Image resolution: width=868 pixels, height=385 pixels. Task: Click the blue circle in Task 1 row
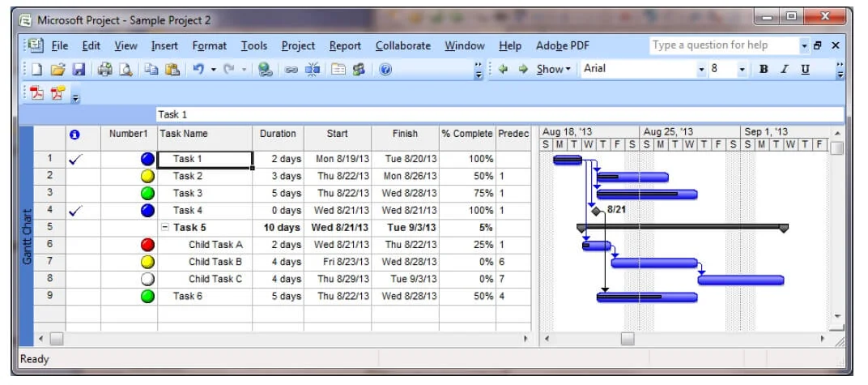point(147,160)
